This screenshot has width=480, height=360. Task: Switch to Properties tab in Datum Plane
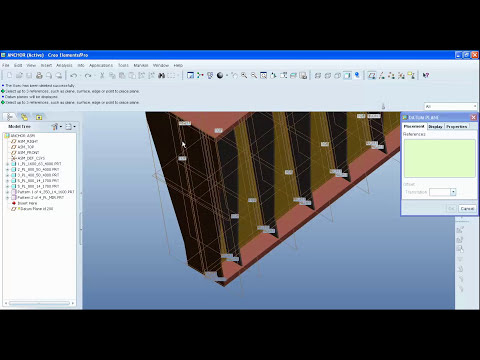(x=457, y=127)
